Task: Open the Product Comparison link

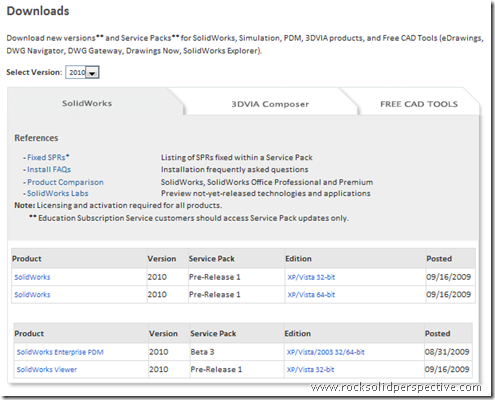Action: point(65,182)
